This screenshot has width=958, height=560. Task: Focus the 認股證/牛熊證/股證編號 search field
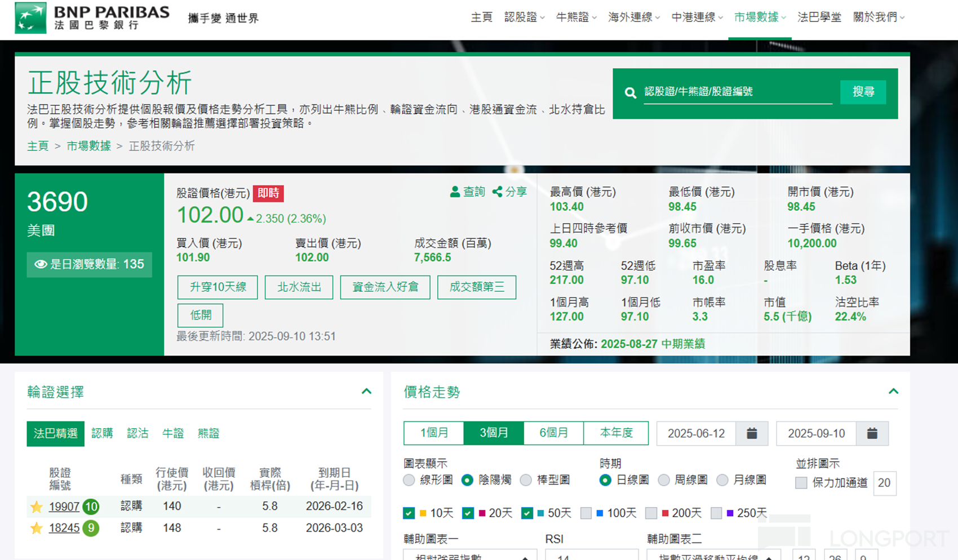coord(738,92)
